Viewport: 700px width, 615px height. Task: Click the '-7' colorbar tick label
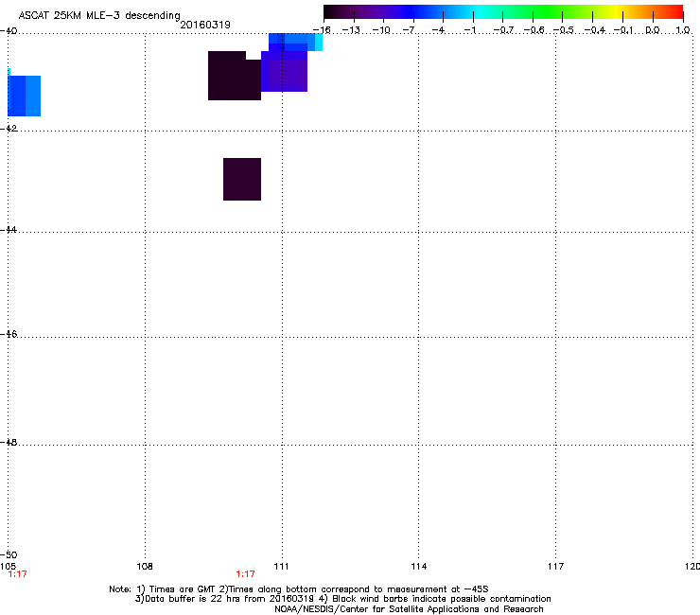(x=410, y=30)
